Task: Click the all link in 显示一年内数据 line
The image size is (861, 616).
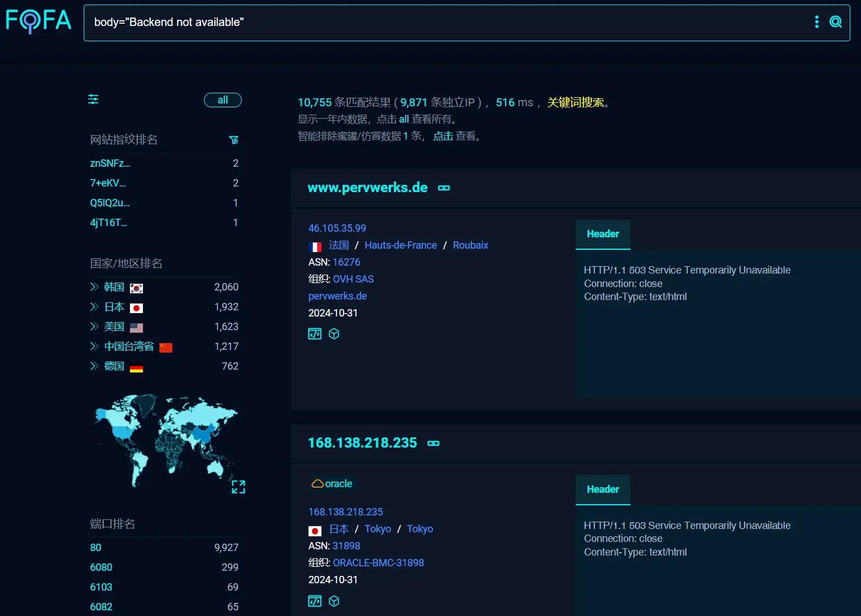Action: (x=403, y=119)
